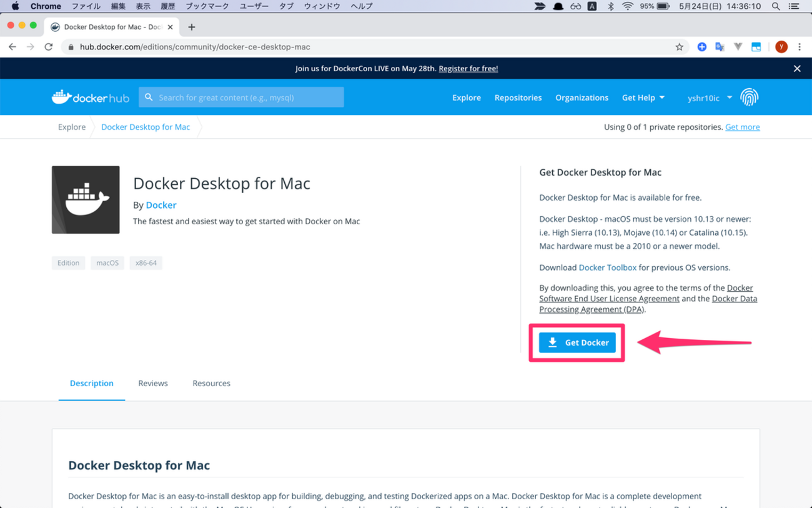Click the fingerprint avatar icon
812x508 pixels.
coord(749,97)
